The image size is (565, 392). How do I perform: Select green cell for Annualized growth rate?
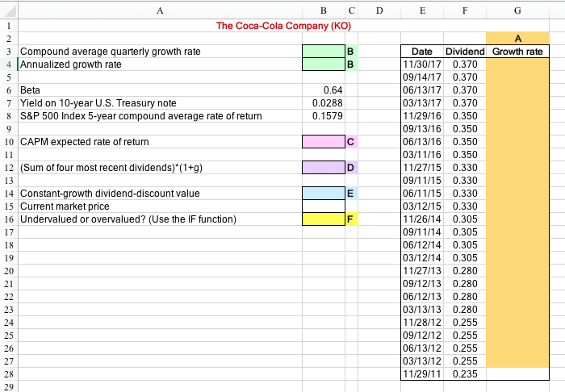(x=324, y=64)
